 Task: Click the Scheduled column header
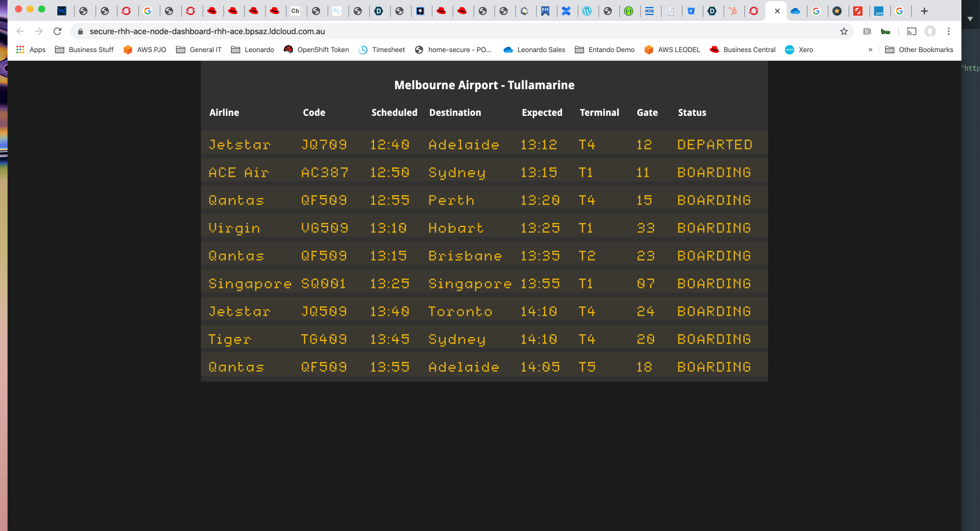394,112
